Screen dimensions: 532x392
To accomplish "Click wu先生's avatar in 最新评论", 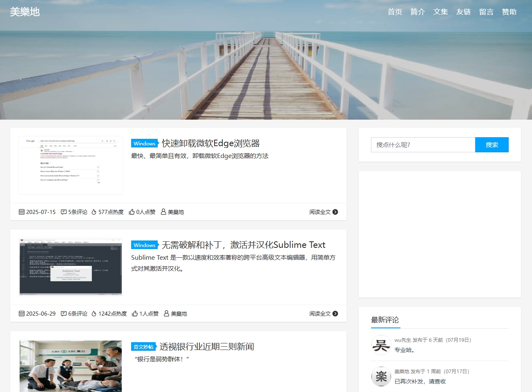I will pyautogui.click(x=381, y=345).
